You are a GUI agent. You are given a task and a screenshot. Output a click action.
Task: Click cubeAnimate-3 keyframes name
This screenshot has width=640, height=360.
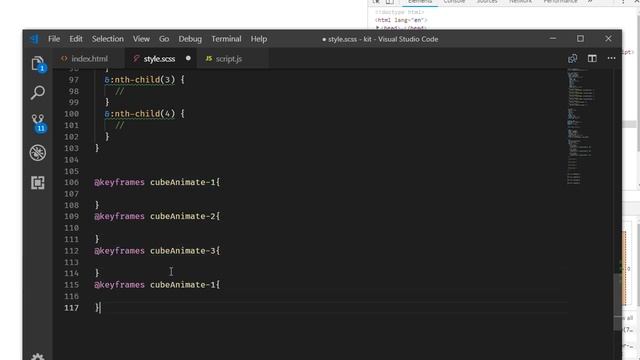(182, 251)
